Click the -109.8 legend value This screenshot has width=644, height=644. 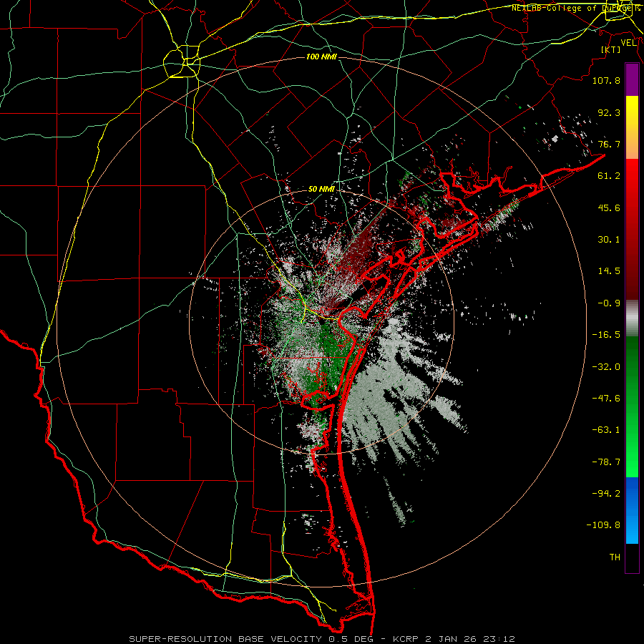click(603, 525)
